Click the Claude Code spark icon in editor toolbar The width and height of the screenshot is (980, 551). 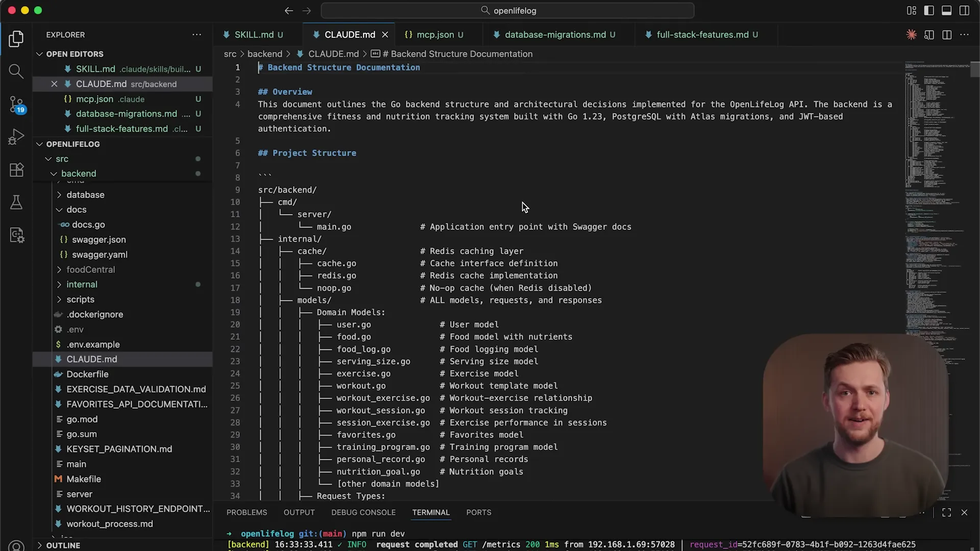[x=911, y=35]
